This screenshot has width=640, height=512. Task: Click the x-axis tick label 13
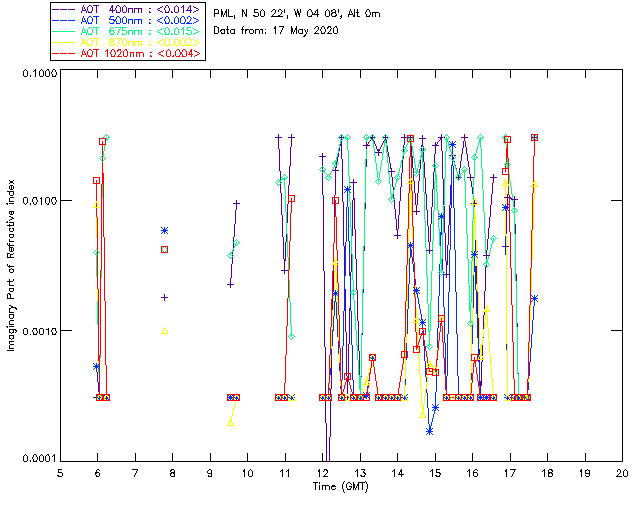click(360, 473)
